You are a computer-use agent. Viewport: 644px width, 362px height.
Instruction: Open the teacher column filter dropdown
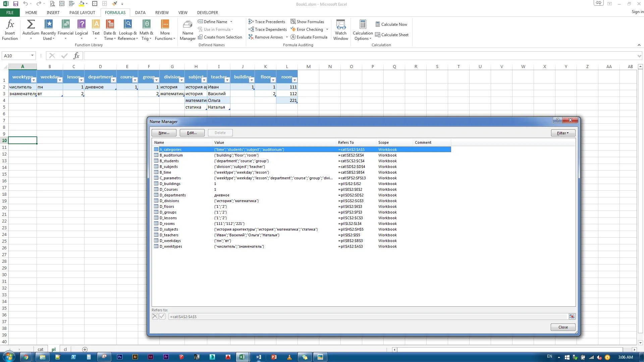click(x=227, y=80)
